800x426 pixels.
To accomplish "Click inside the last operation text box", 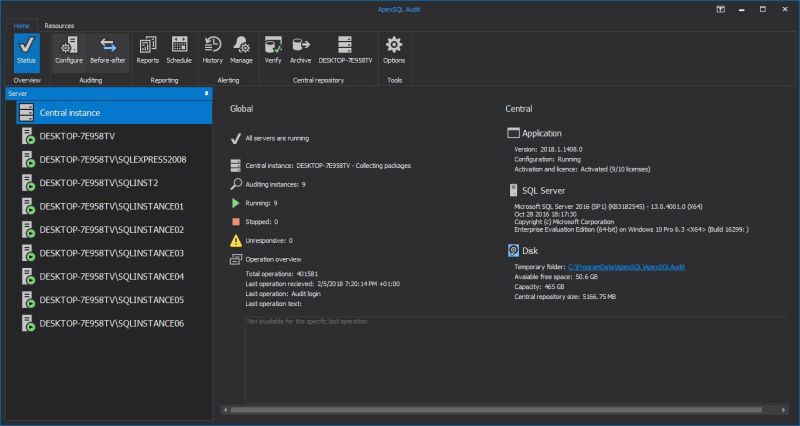I will coord(517,360).
